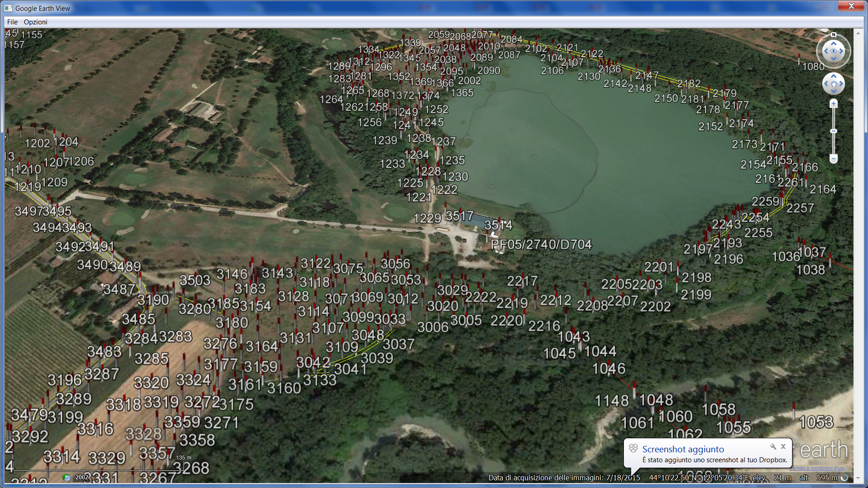Viewport: 868px width, 488px height.
Task: Click the zoom slider handle
Action: click(x=834, y=131)
